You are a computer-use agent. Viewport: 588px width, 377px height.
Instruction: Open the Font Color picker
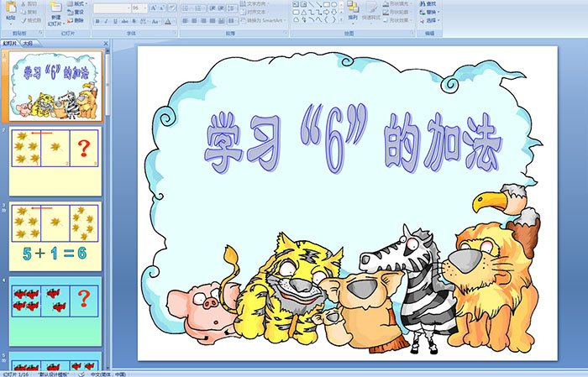point(169,21)
